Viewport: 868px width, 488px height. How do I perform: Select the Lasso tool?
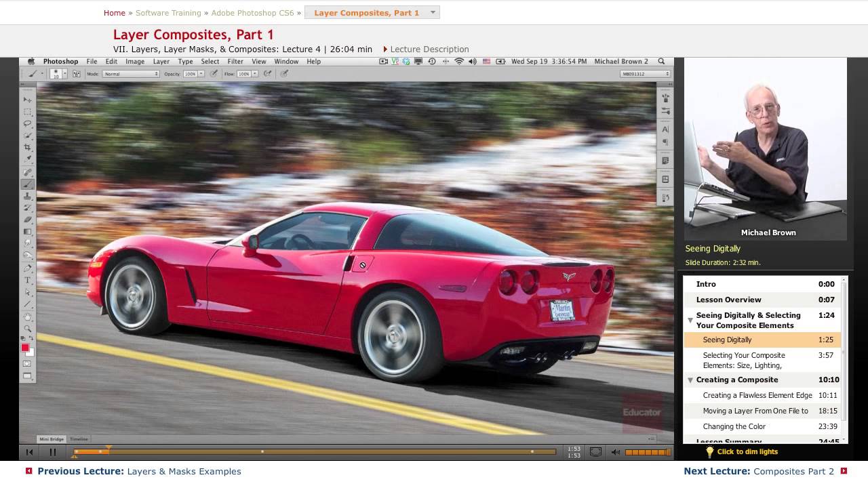click(x=28, y=124)
